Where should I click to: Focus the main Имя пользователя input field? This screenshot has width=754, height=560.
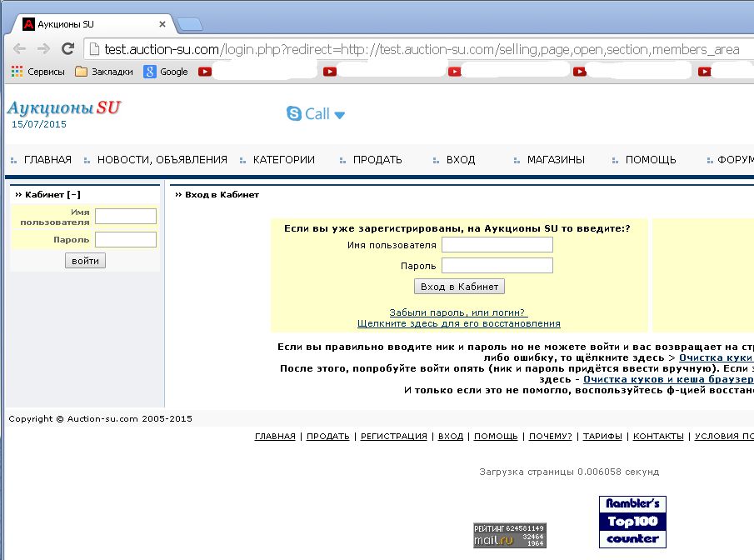tap(497, 245)
